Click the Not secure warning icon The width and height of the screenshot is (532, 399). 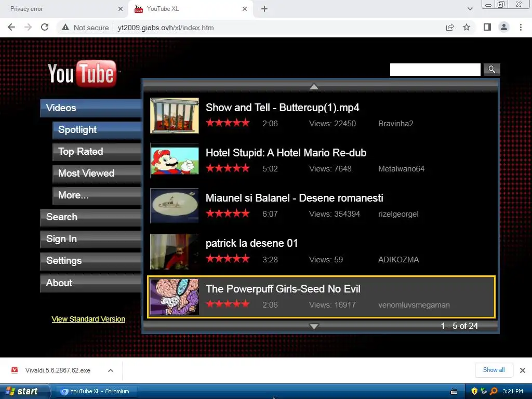(x=65, y=28)
